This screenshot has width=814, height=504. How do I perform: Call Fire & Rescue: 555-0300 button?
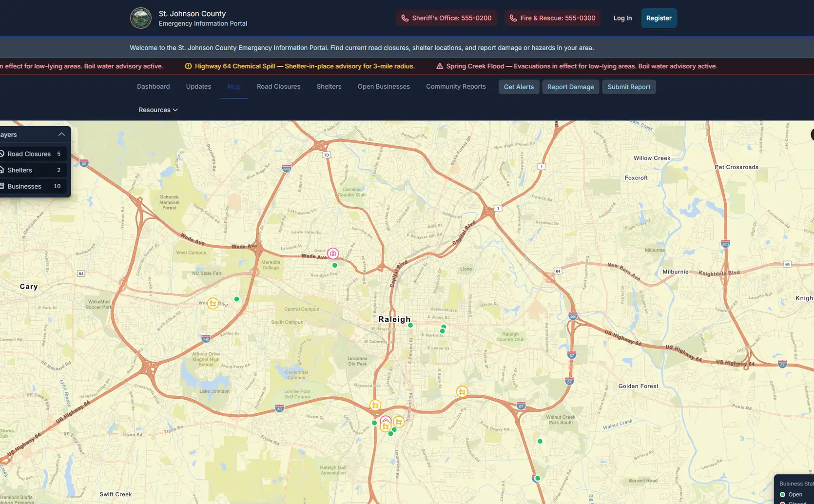pos(552,18)
